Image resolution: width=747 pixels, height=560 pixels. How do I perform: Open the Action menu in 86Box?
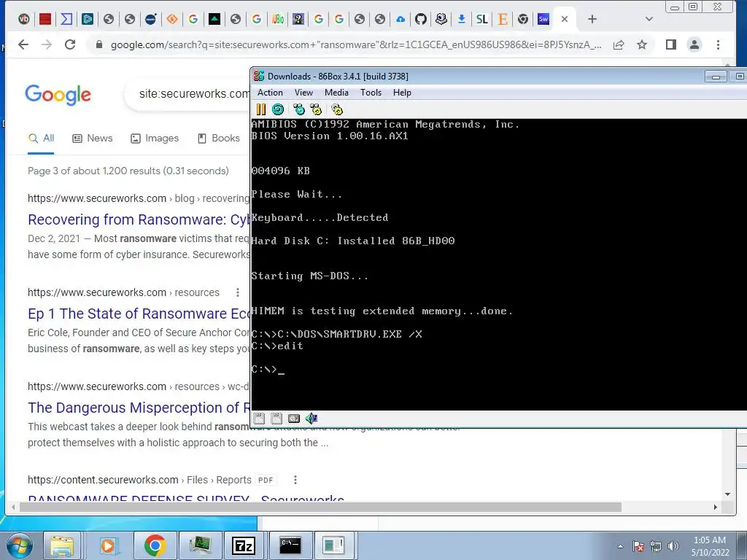click(x=270, y=93)
